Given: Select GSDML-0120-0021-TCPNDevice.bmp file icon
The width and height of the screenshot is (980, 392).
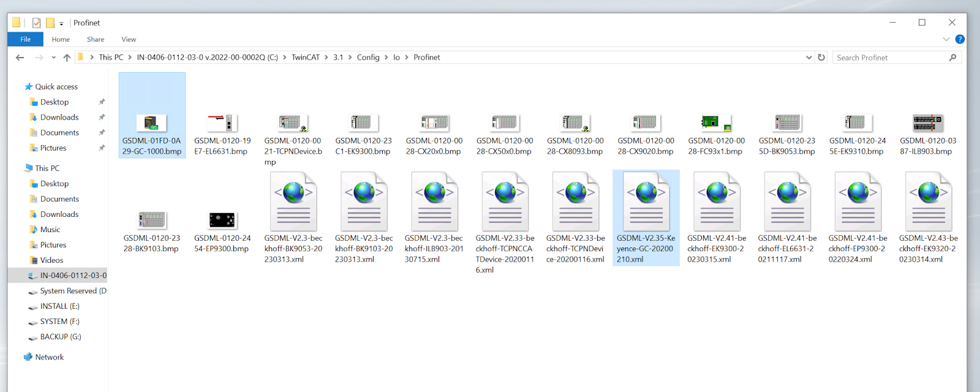Looking at the screenshot, I should click(x=293, y=123).
